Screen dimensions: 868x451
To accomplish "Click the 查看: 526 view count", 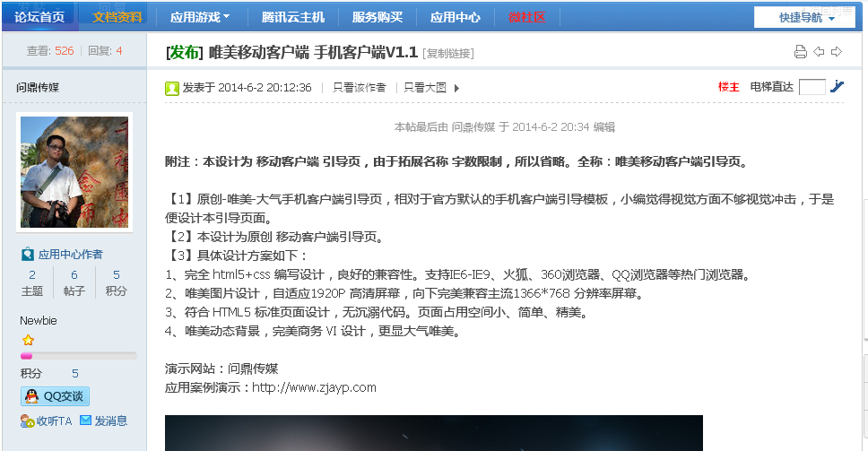I will (50, 51).
